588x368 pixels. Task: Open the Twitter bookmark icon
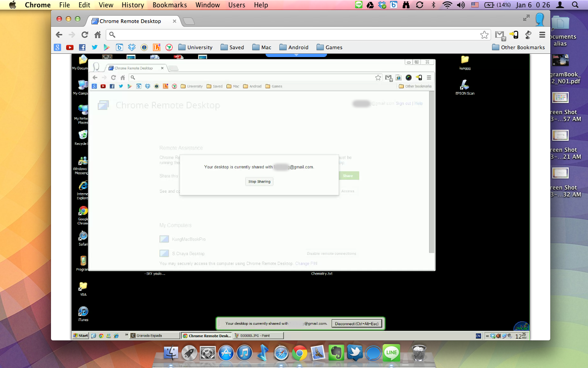95,47
